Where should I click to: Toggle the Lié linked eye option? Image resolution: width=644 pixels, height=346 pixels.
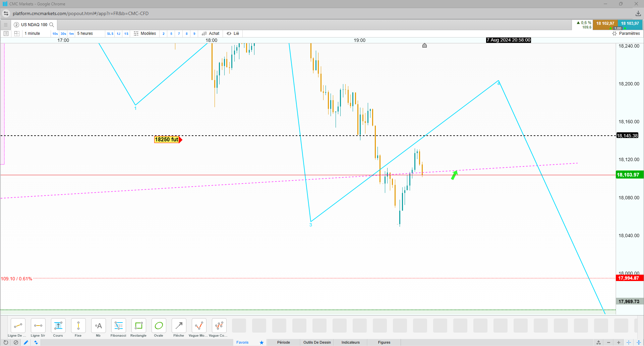(x=233, y=33)
